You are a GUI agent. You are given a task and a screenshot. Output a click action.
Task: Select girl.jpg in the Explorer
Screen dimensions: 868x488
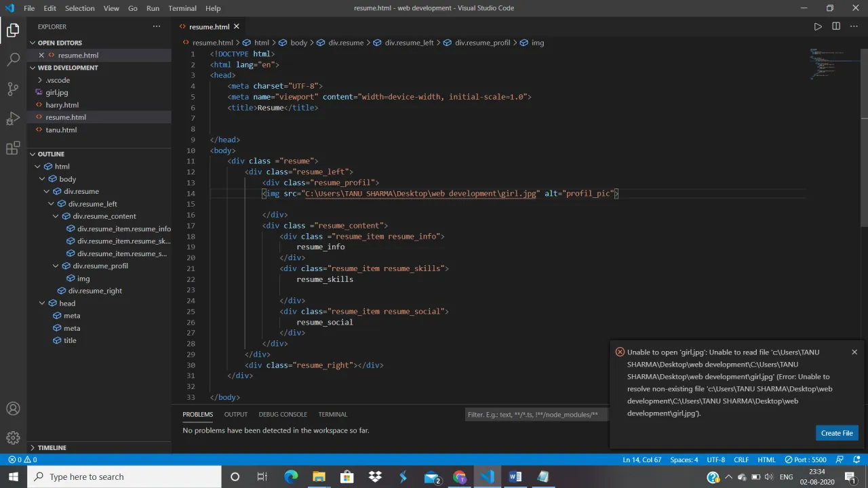point(57,92)
